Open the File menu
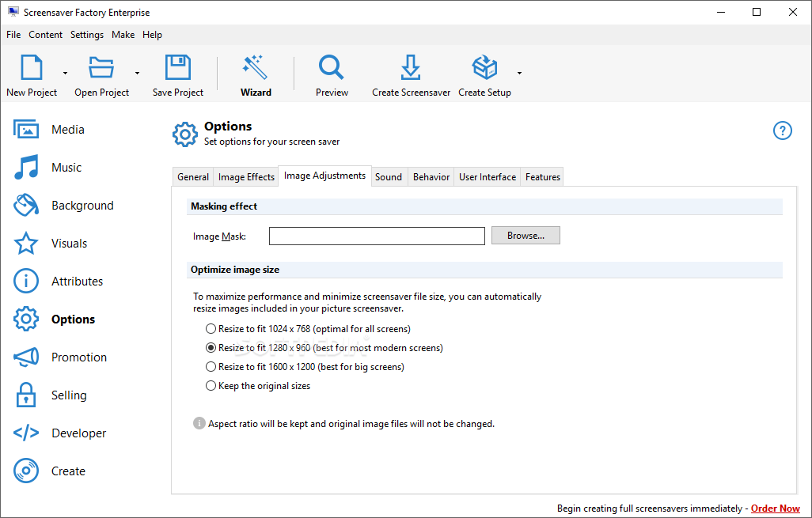 point(13,35)
